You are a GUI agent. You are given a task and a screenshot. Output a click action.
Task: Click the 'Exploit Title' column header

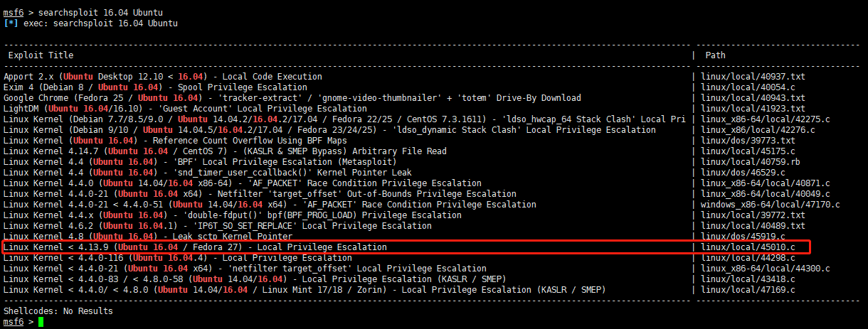(41, 55)
